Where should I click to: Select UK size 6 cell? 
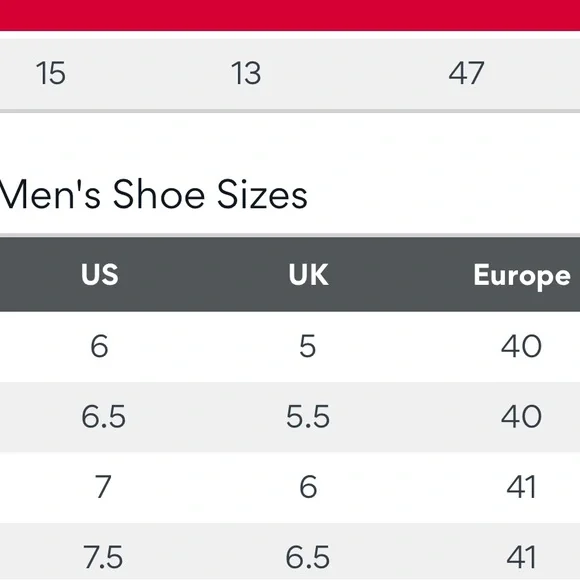pyautogui.click(x=308, y=487)
